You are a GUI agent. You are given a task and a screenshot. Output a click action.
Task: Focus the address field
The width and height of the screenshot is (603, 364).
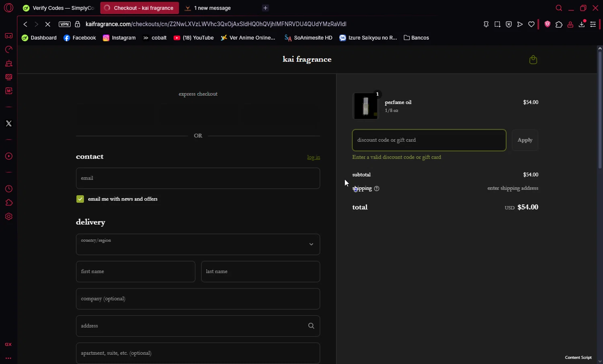pyautogui.click(x=198, y=326)
